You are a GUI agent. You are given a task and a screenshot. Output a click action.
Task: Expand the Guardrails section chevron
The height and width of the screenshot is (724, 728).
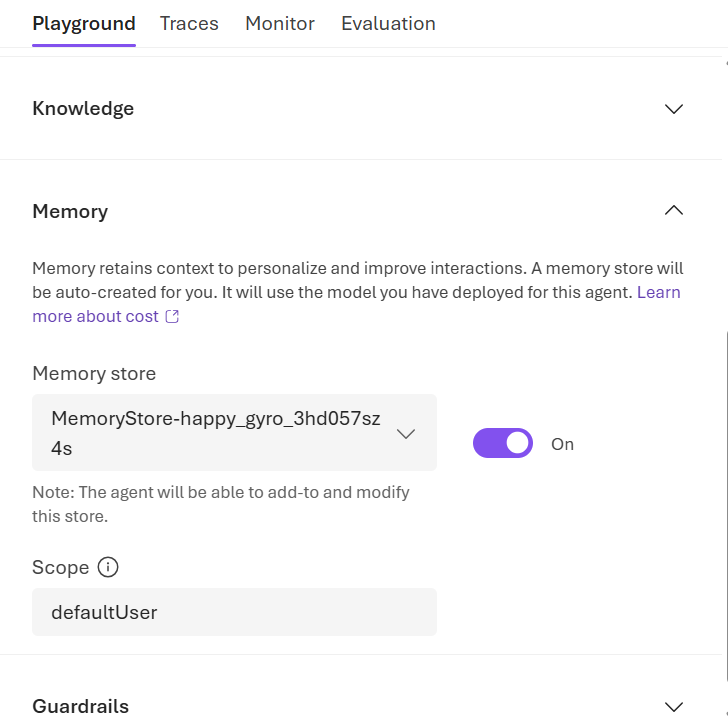pos(674,707)
